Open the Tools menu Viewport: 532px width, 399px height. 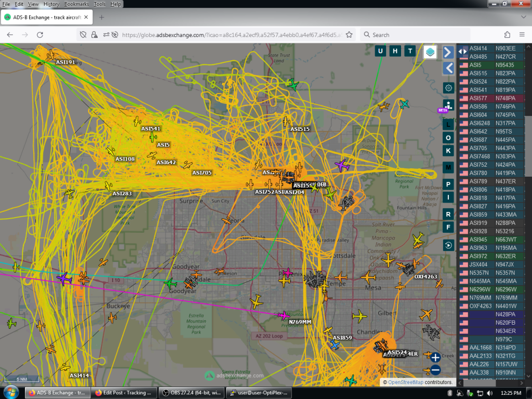tap(99, 4)
